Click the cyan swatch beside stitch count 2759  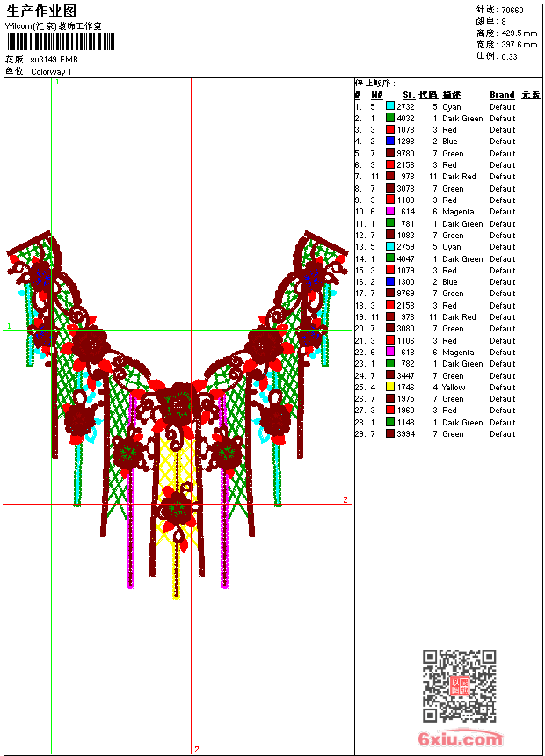coord(390,246)
